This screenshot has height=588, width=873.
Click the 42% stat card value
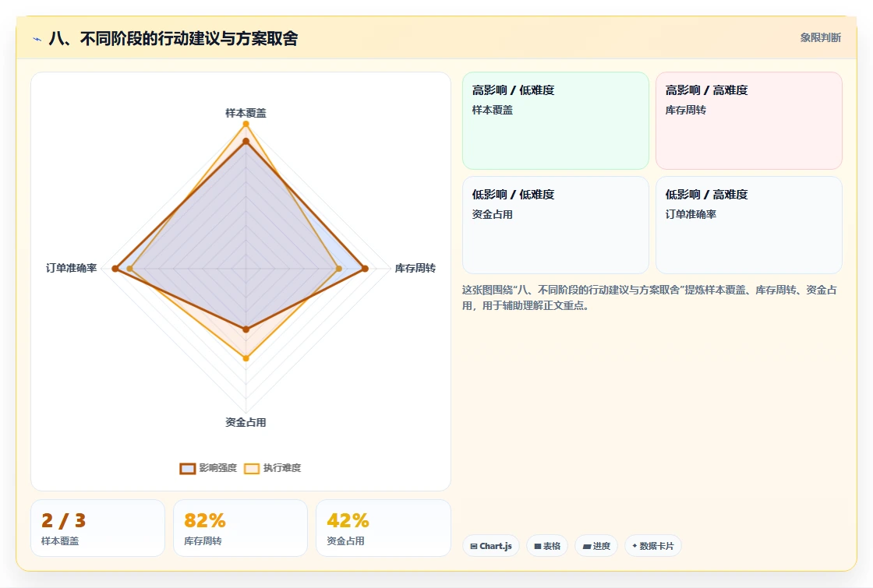[348, 521]
